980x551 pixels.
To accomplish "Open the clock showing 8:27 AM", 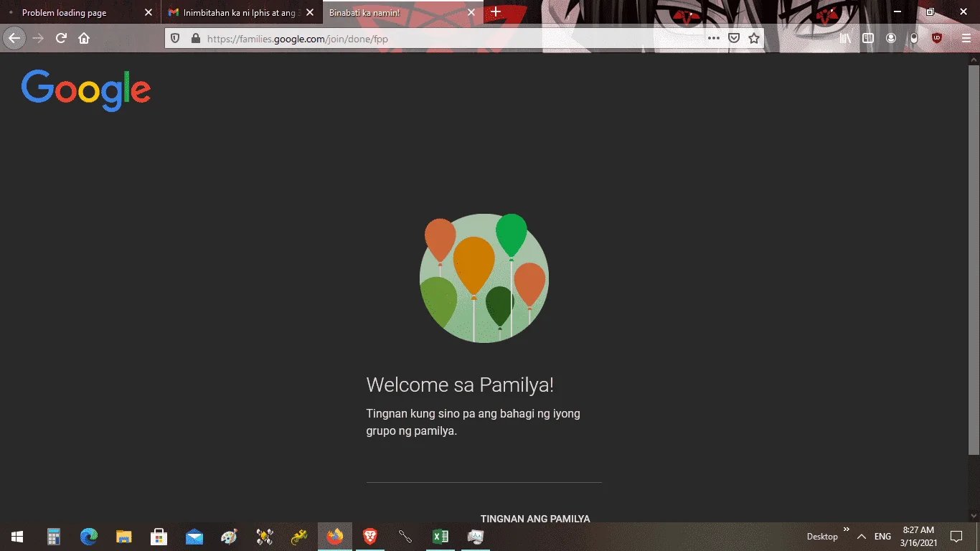I will tap(919, 537).
